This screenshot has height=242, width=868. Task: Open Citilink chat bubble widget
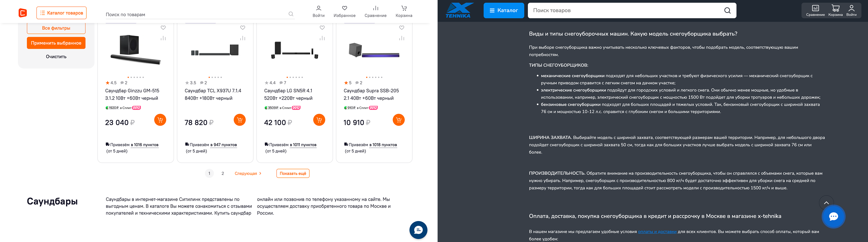pos(418,230)
